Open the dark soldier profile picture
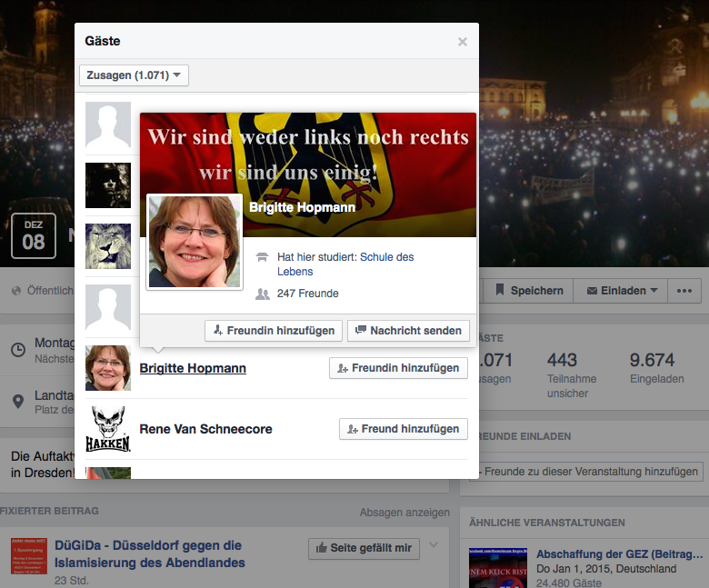The width and height of the screenshot is (709, 588). coord(108,185)
